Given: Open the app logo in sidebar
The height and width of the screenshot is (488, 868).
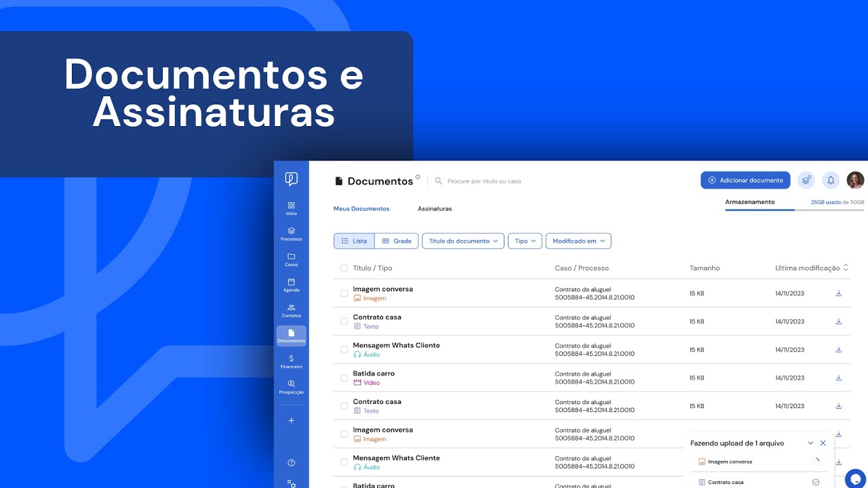Looking at the screenshot, I should pyautogui.click(x=291, y=179).
